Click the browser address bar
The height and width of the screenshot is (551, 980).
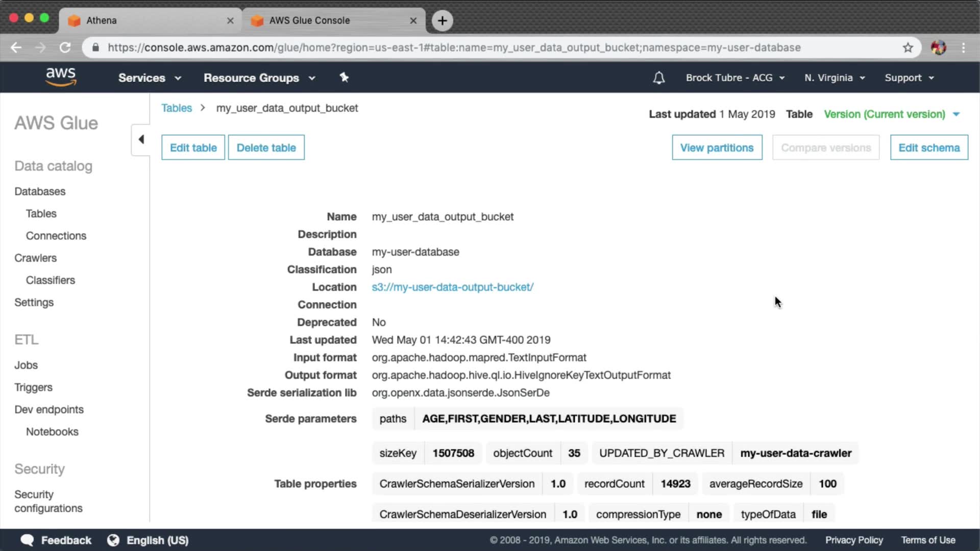[453, 47]
